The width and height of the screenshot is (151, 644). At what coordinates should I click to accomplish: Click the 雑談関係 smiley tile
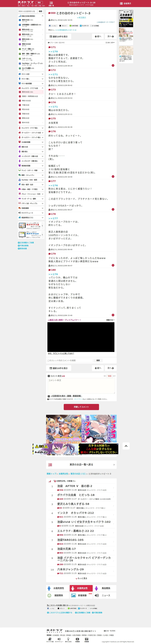[x=58, y=596]
